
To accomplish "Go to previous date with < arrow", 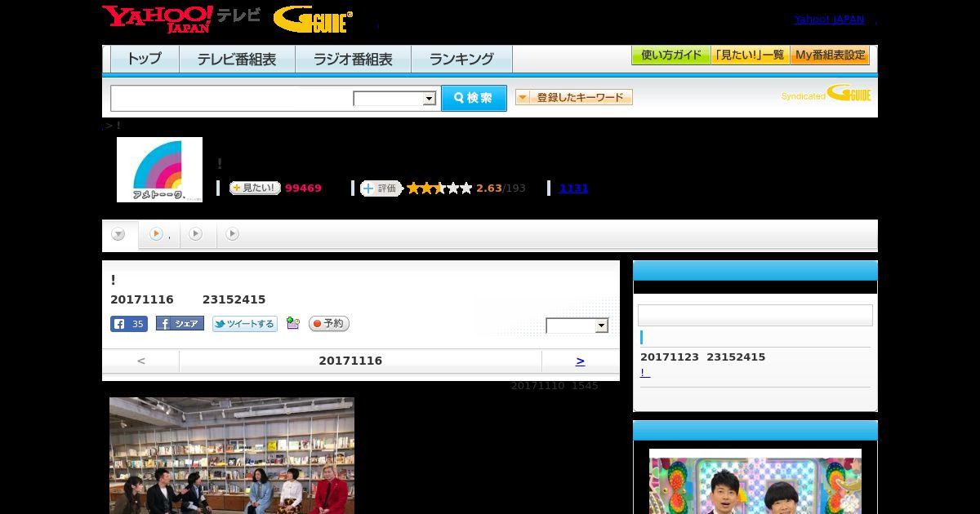I will [141, 361].
